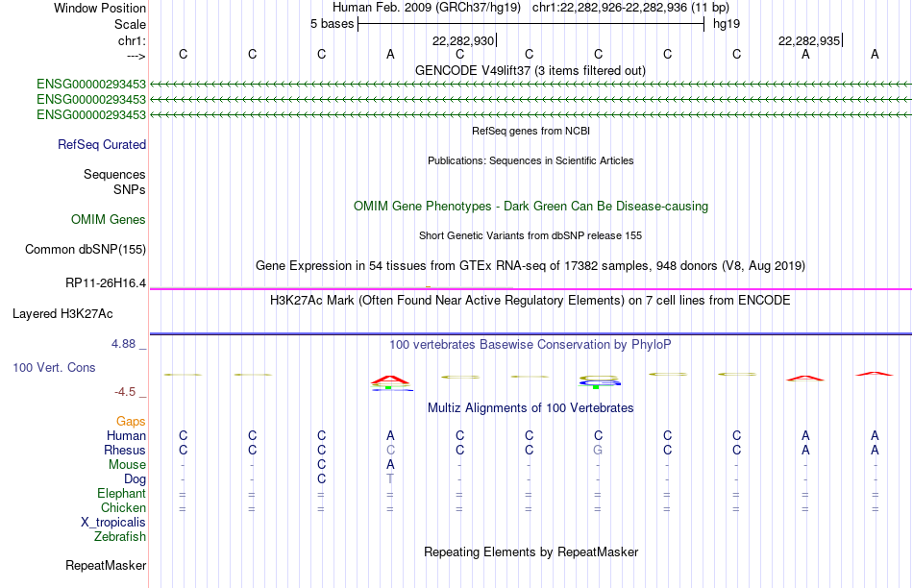Click the 4.88 PhyloP upper scale value
The height and width of the screenshot is (588, 913).
click(123, 344)
